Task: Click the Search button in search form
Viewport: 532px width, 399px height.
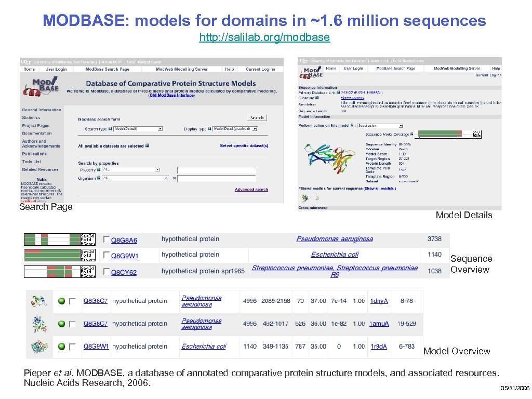Action: click(x=257, y=117)
